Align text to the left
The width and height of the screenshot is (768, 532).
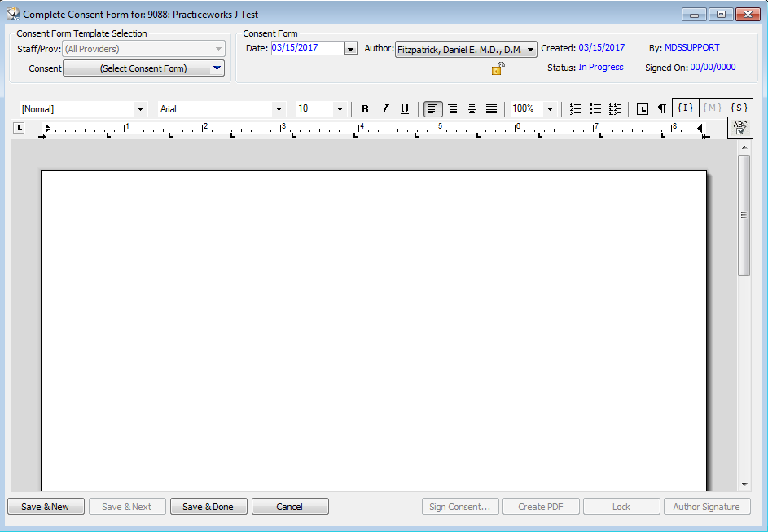click(x=433, y=108)
